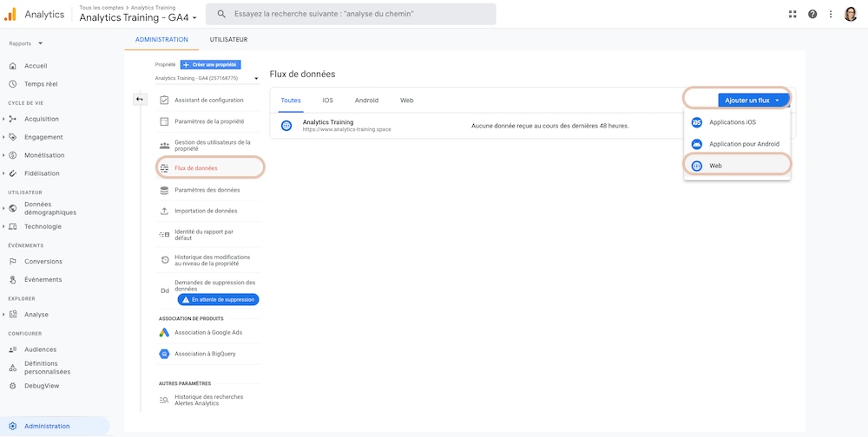Click the user profile avatar
The image size is (868, 437).
point(851,15)
